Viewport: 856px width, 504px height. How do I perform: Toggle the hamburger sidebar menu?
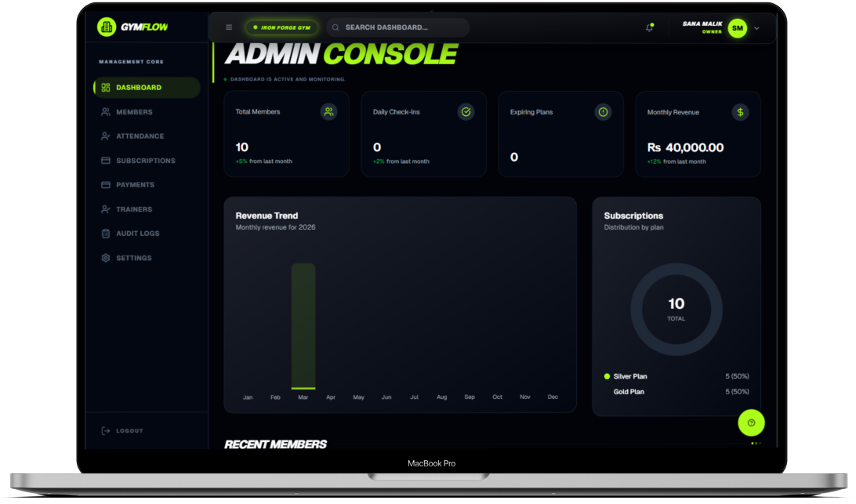click(x=229, y=27)
